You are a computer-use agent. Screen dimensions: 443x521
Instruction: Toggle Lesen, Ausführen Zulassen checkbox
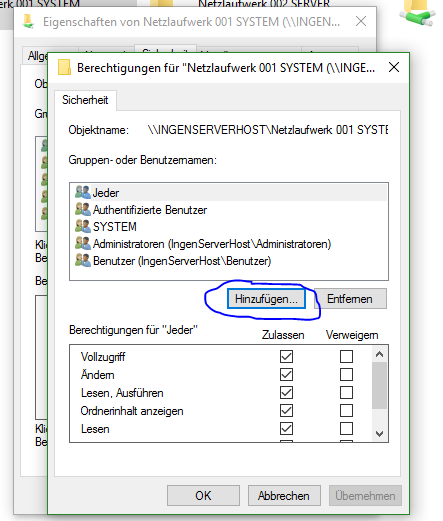coord(286,392)
